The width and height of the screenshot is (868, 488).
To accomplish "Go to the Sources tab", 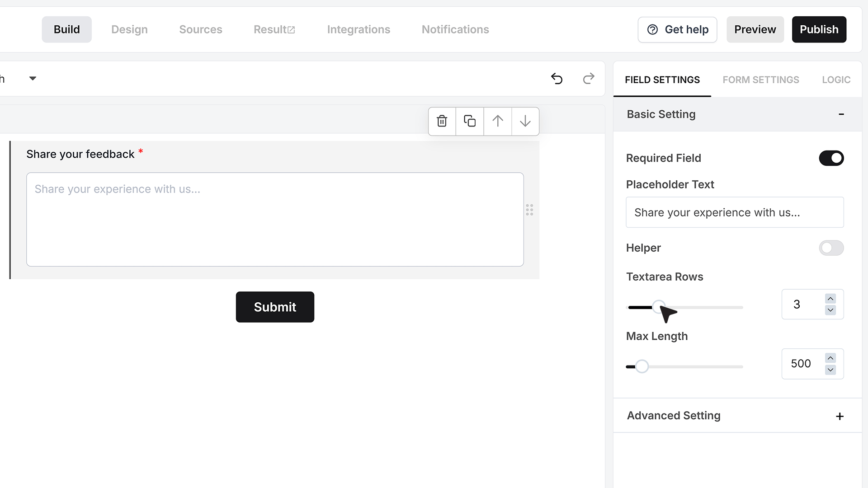I will 201,29.
